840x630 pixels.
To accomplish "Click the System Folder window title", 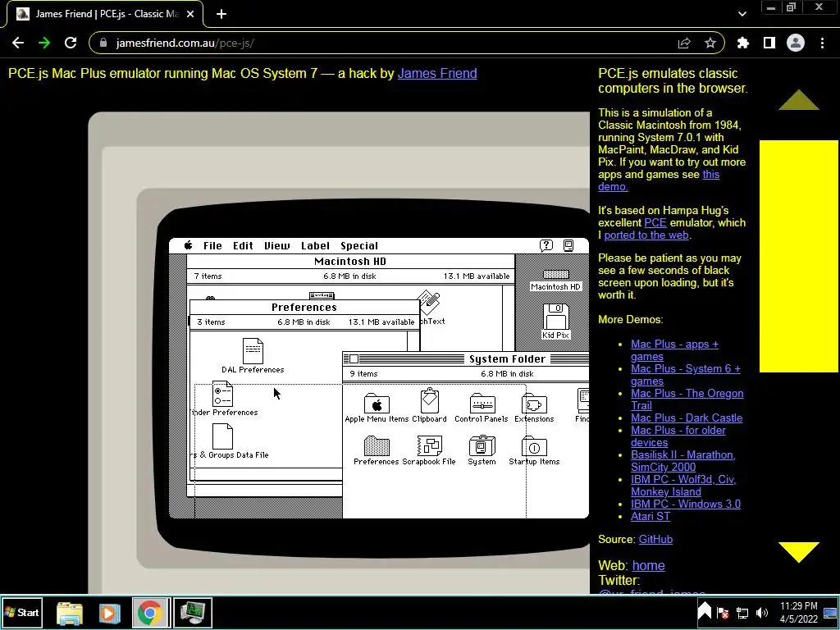I will point(507,359).
